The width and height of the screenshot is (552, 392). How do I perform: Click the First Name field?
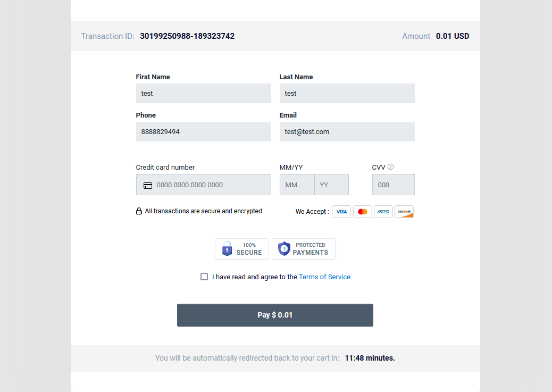point(204,93)
